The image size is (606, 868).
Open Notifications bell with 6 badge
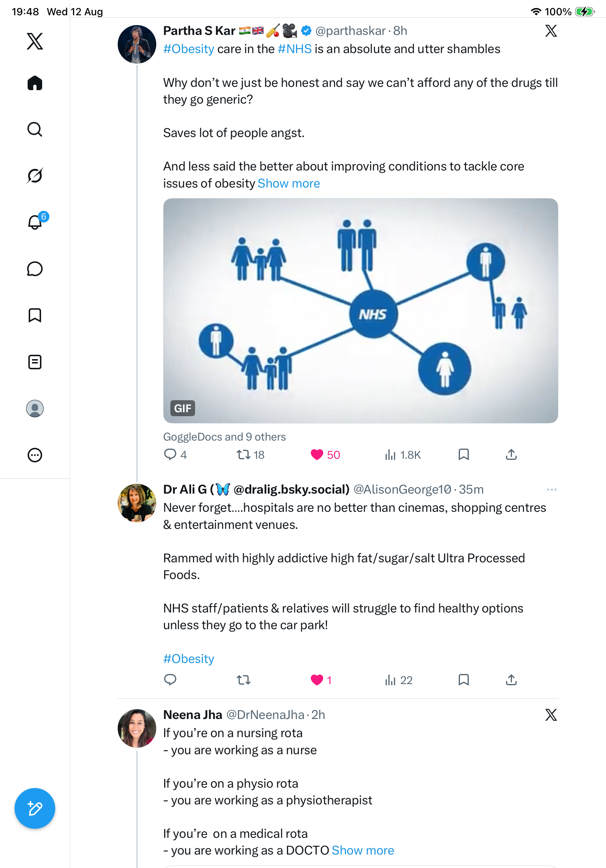[x=36, y=222]
